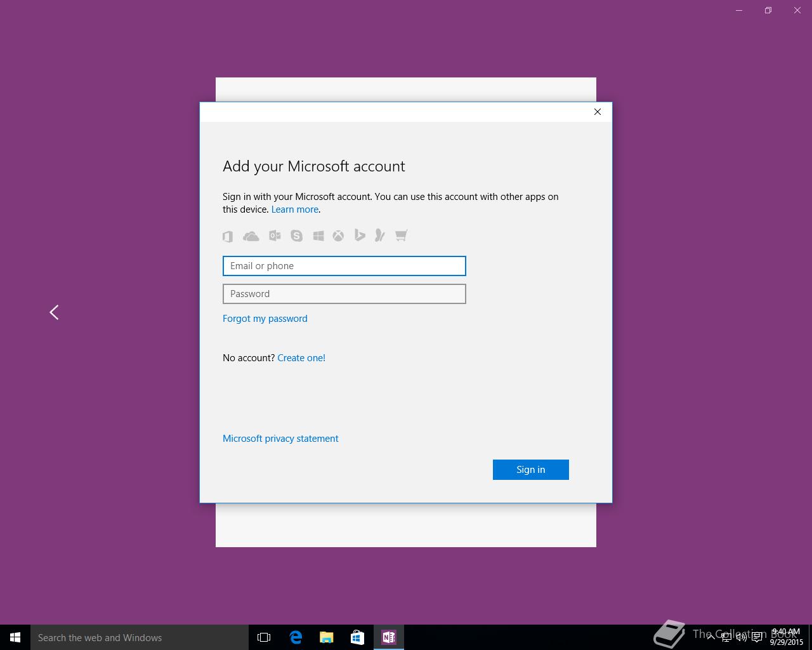Open the taskbar clock and date
The width and height of the screenshot is (812, 650).
787,637
